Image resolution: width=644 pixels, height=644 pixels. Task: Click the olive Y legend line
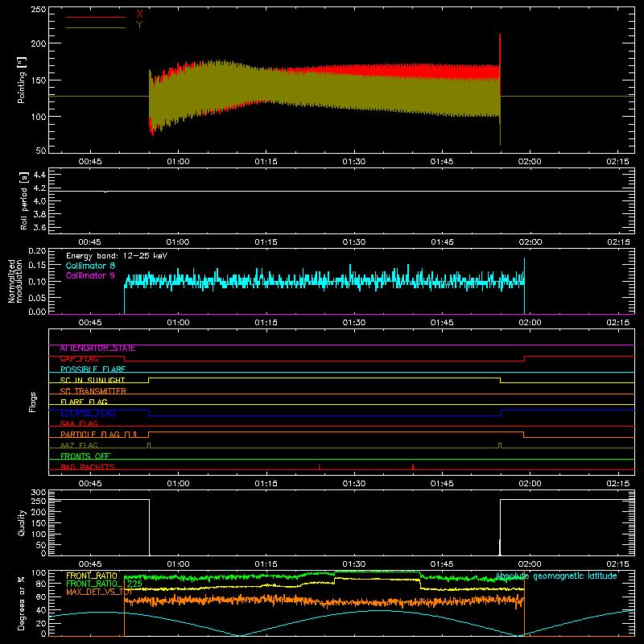(95, 27)
